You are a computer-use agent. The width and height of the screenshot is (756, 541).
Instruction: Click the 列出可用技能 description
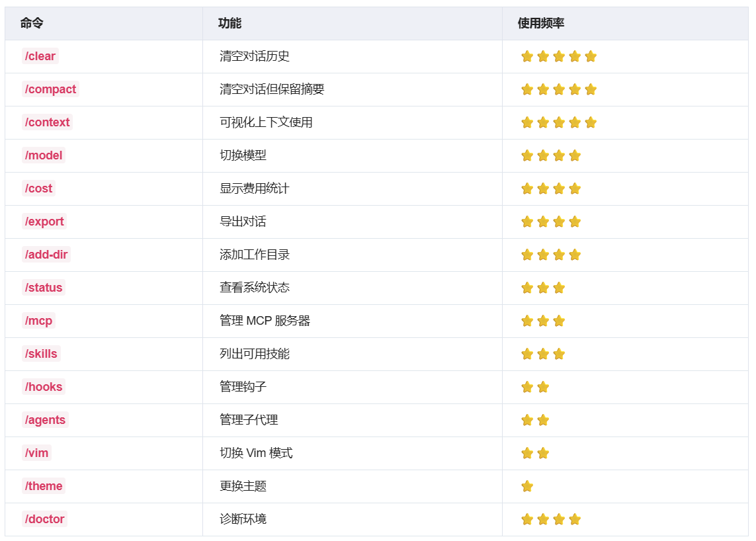pos(255,354)
